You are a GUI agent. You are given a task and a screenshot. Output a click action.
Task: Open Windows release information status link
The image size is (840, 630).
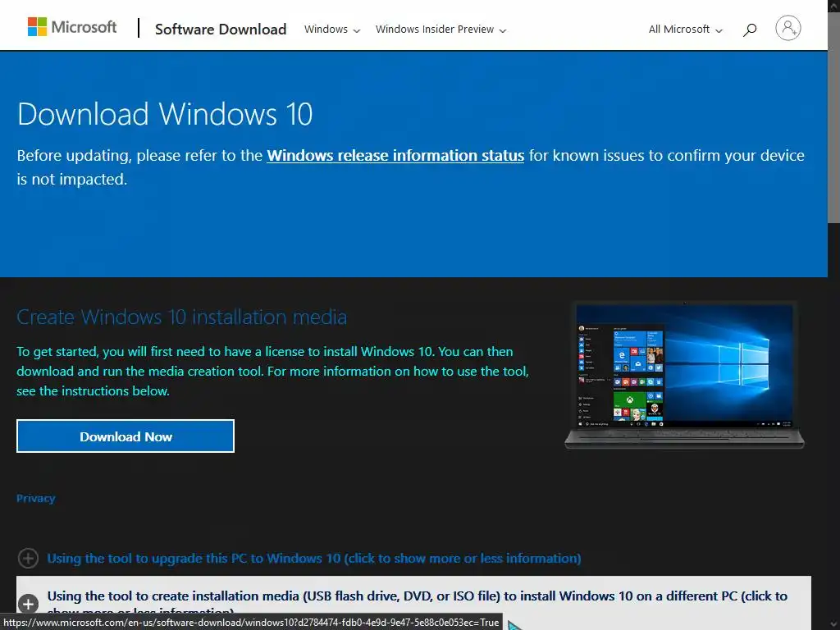pos(395,155)
